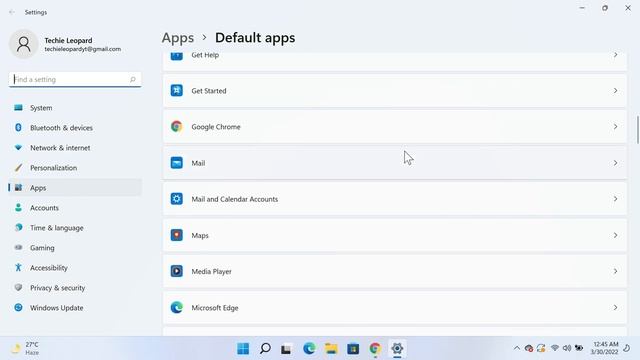Select the Google Chrome label
Image resolution: width=640 pixels, height=360 pixels.
click(x=216, y=127)
